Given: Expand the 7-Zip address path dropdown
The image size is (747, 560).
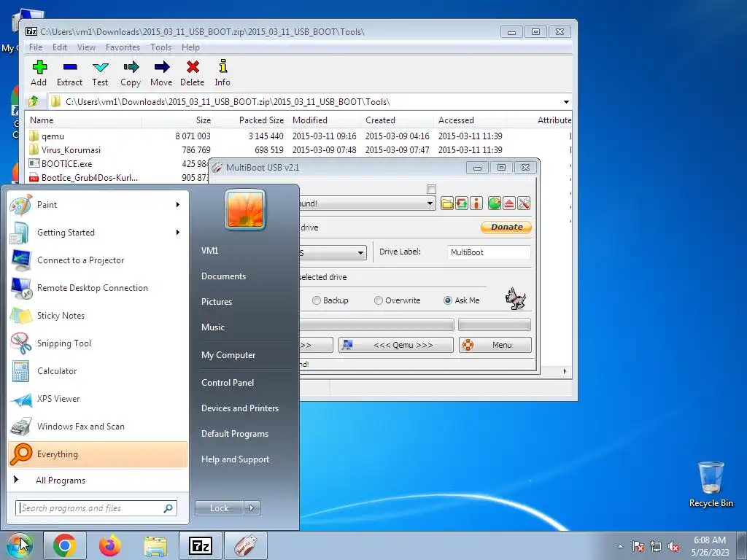Looking at the screenshot, I should (x=566, y=102).
